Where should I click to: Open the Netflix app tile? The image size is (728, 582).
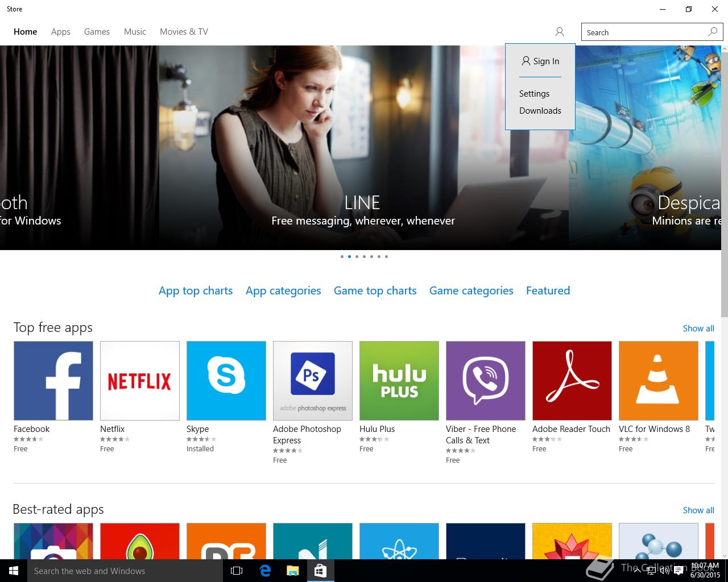coord(140,381)
